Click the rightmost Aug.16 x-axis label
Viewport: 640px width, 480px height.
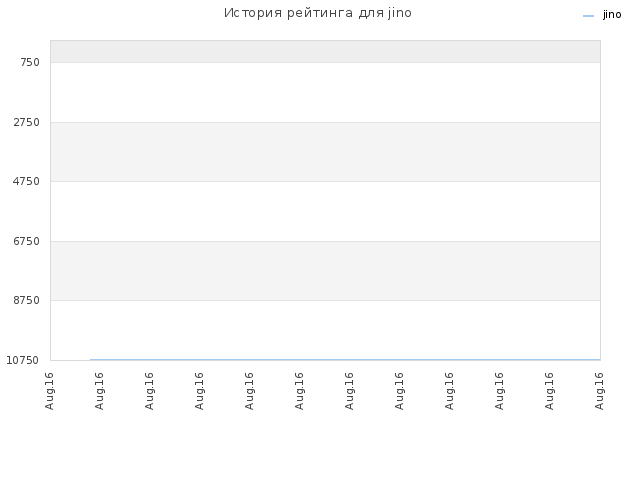(599, 391)
